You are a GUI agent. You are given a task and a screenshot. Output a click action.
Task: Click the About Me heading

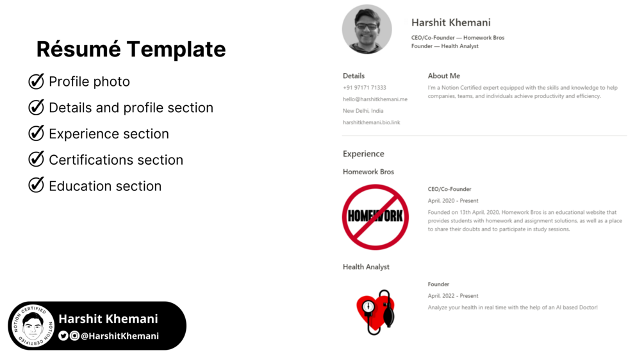pyautogui.click(x=443, y=76)
